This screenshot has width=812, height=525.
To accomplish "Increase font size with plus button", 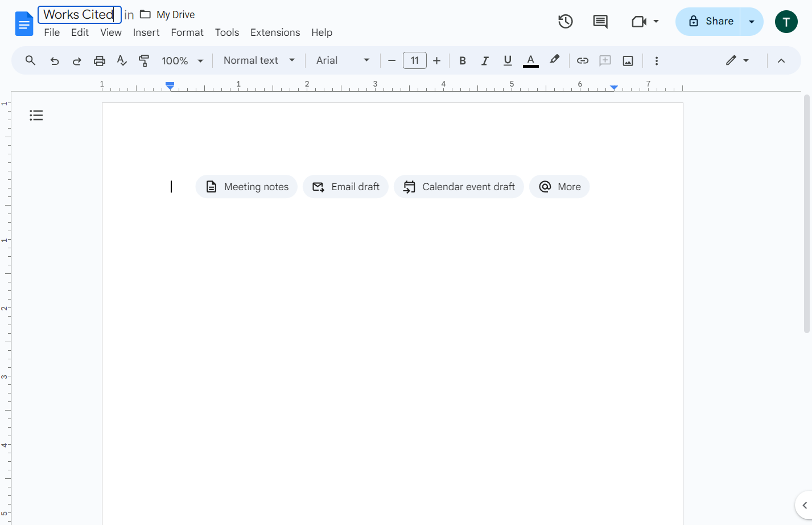I will pyautogui.click(x=437, y=60).
